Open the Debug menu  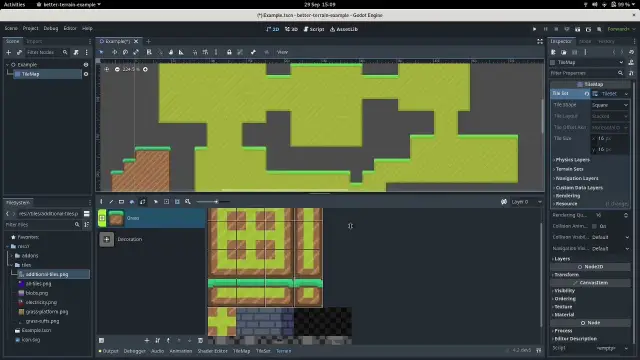(x=51, y=28)
